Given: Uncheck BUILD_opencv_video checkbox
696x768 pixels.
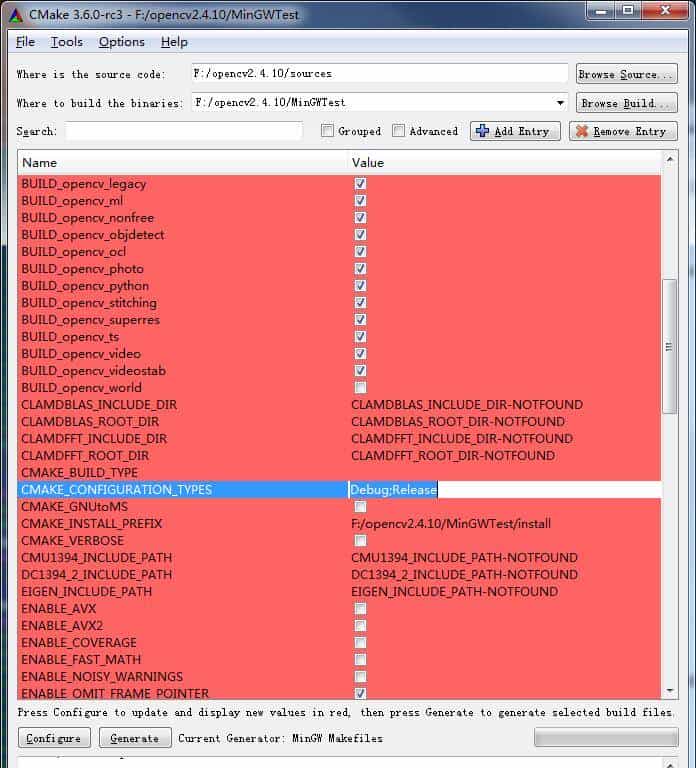Looking at the screenshot, I should 360,354.
